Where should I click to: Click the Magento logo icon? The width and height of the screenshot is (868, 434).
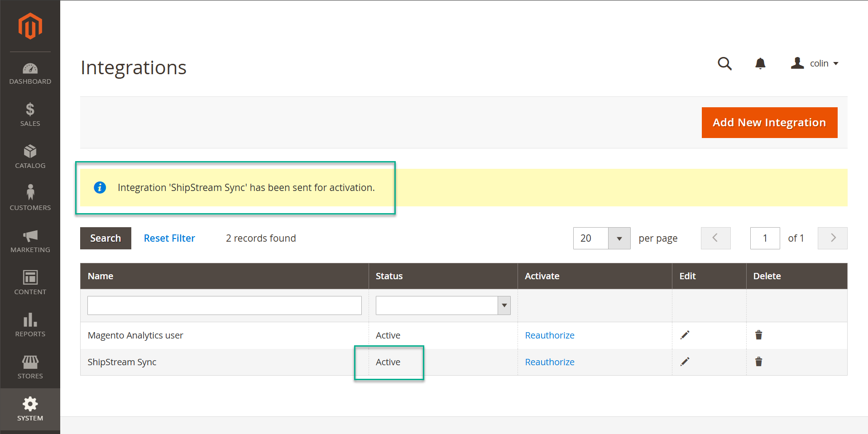[x=30, y=26]
